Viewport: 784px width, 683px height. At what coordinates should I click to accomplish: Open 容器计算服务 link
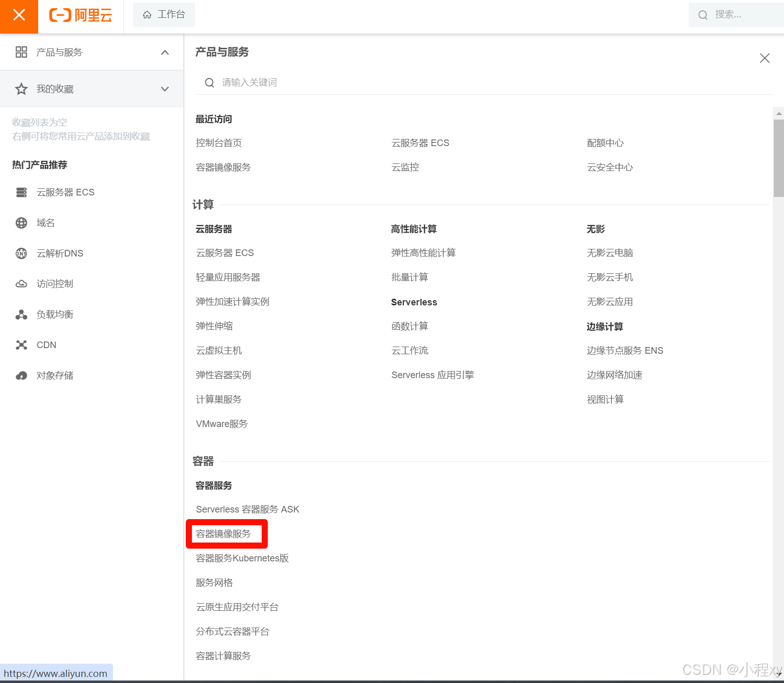click(223, 656)
